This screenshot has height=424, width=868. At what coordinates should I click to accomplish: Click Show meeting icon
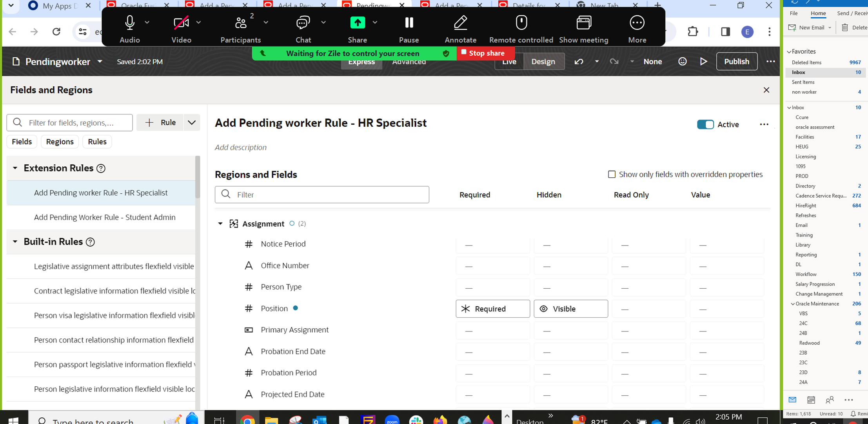coord(584,23)
